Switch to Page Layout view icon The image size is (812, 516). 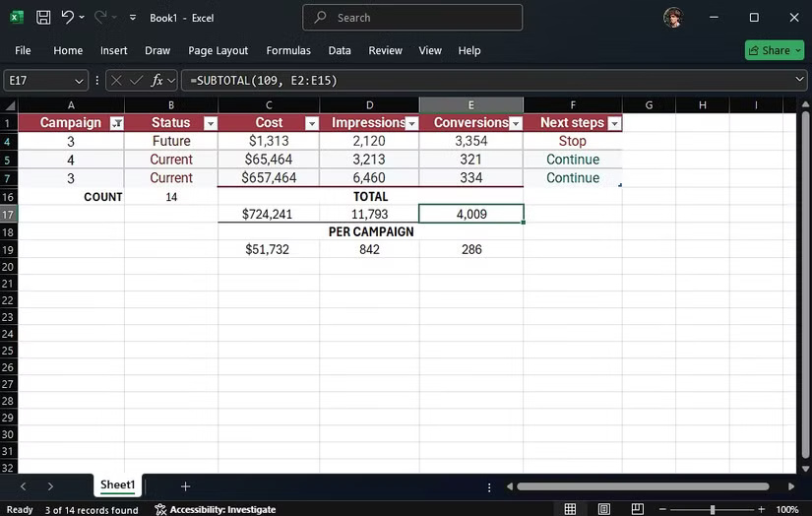click(603, 509)
